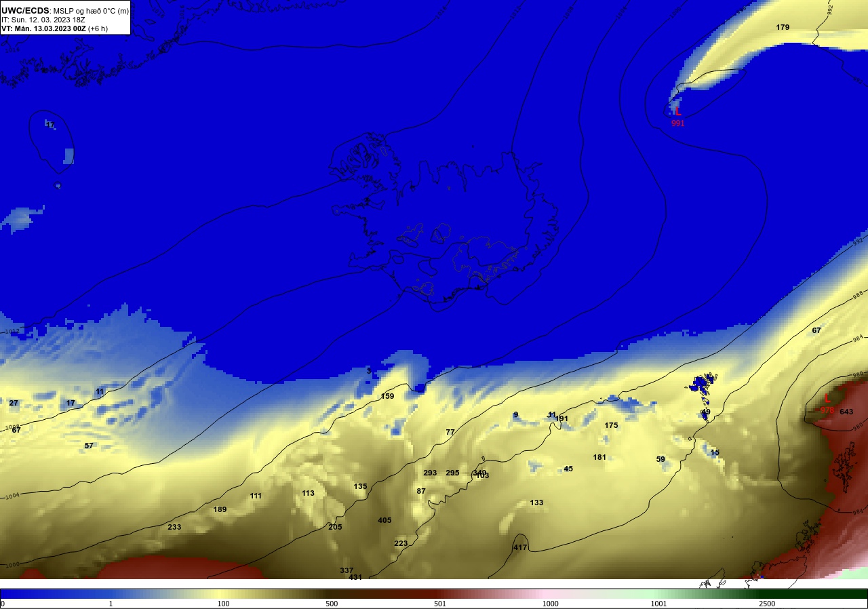Click the color scale label 1001
Image resolution: width=868 pixels, height=609 pixels.
click(658, 604)
